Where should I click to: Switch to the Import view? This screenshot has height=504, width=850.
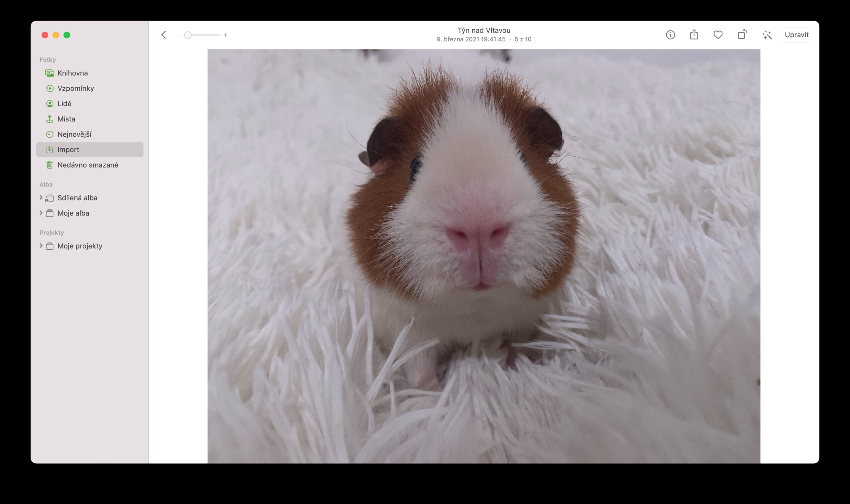click(x=68, y=149)
